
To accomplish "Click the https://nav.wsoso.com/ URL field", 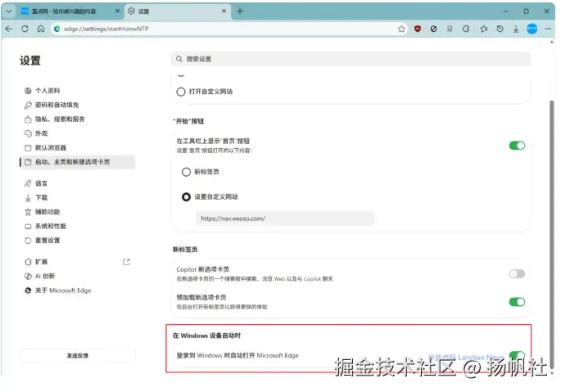I will click(285, 219).
